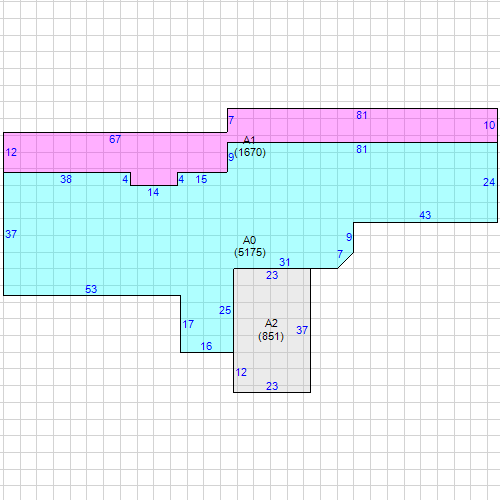Select the 17 dimension label

click(188, 324)
